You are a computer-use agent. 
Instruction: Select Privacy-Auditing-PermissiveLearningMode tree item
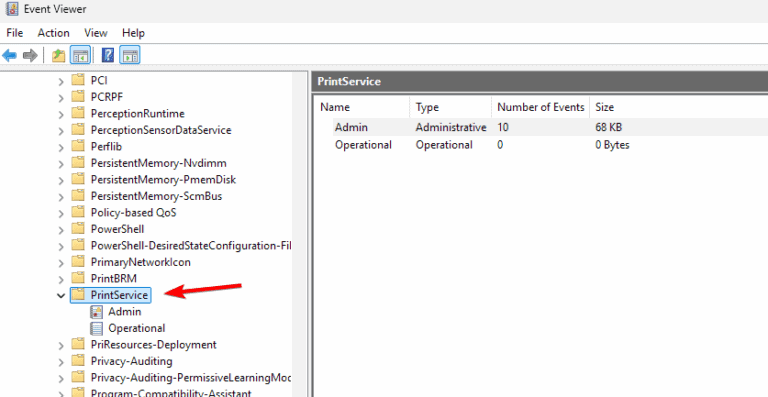pos(191,378)
